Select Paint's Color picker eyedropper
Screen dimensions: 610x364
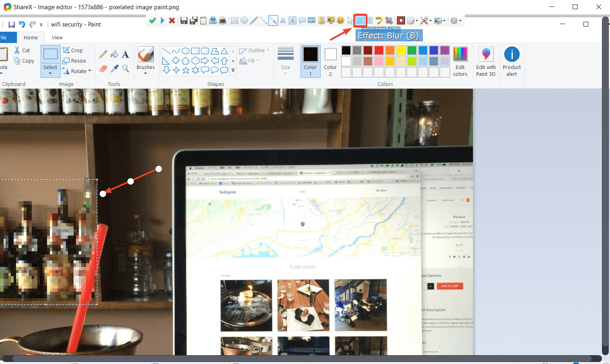point(115,69)
